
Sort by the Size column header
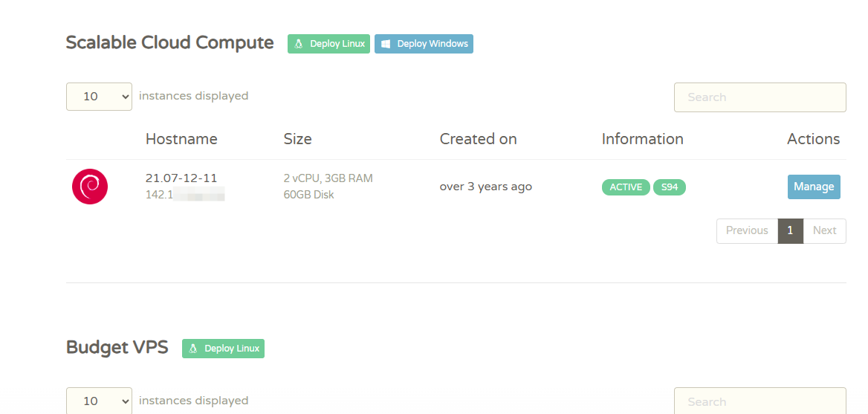tap(297, 139)
